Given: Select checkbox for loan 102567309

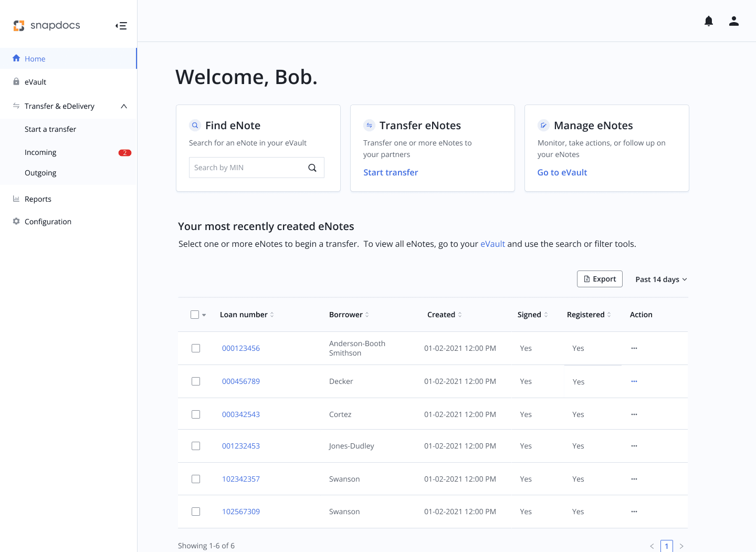Looking at the screenshot, I should (x=196, y=512).
